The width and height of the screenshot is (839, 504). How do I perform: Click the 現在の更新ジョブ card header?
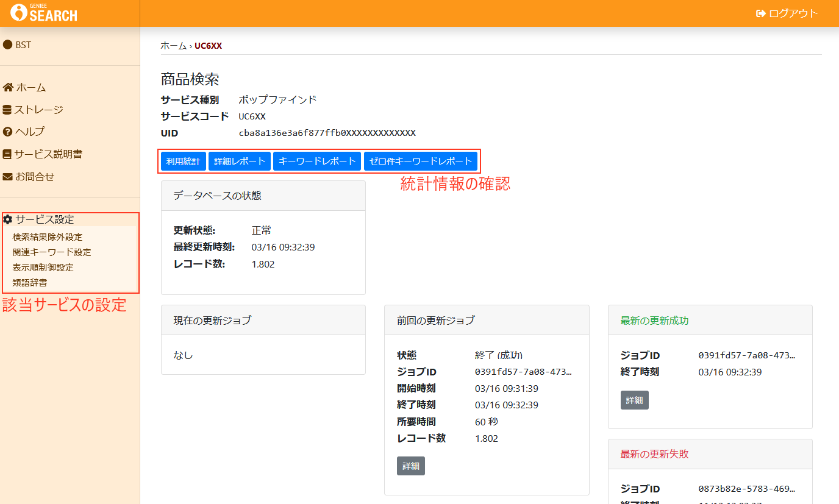pyautogui.click(x=263, y=320)
